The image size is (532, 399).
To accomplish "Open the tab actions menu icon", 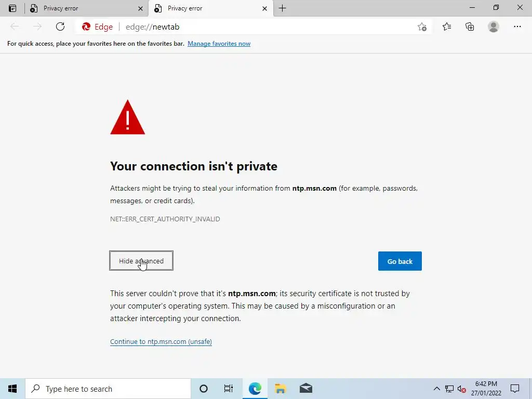I will 12,8.
